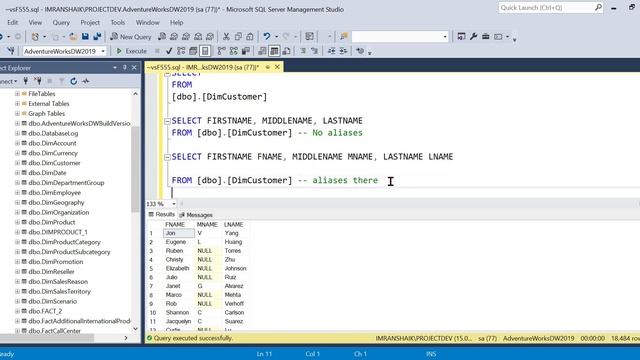
Task: Select Results to Text icon
Action: [262, 51]
